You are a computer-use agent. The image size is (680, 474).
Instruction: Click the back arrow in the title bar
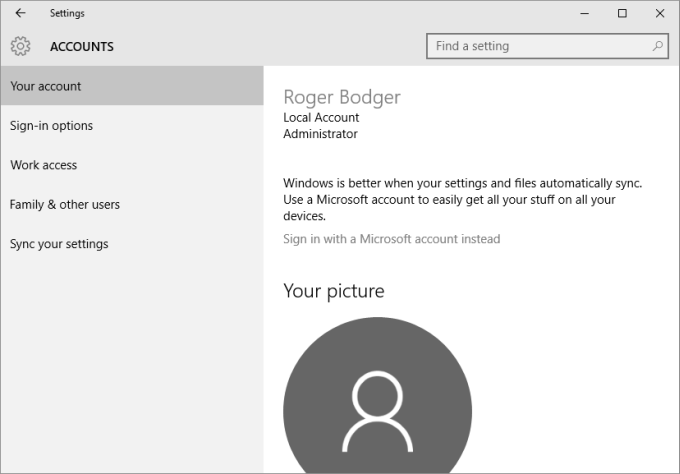(21, 13)
